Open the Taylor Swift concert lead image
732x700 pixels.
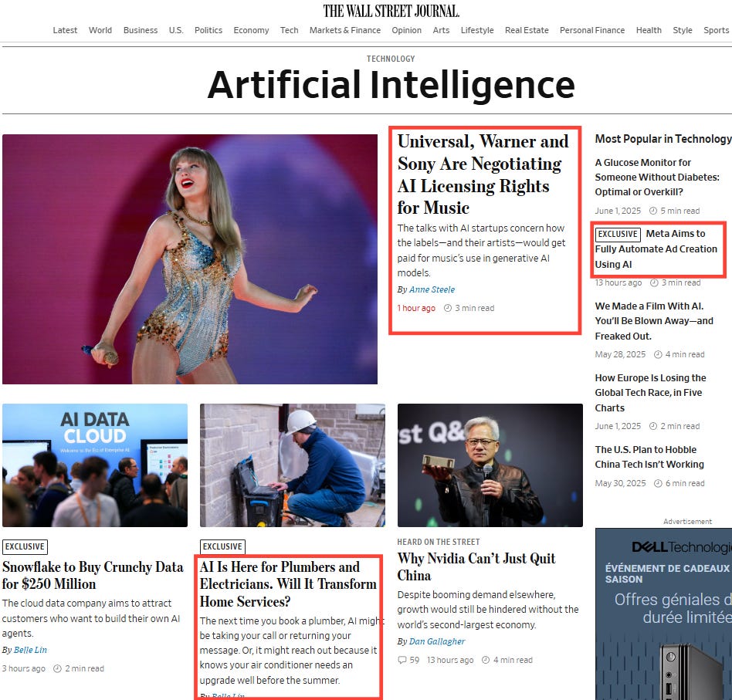coord(190,259)
